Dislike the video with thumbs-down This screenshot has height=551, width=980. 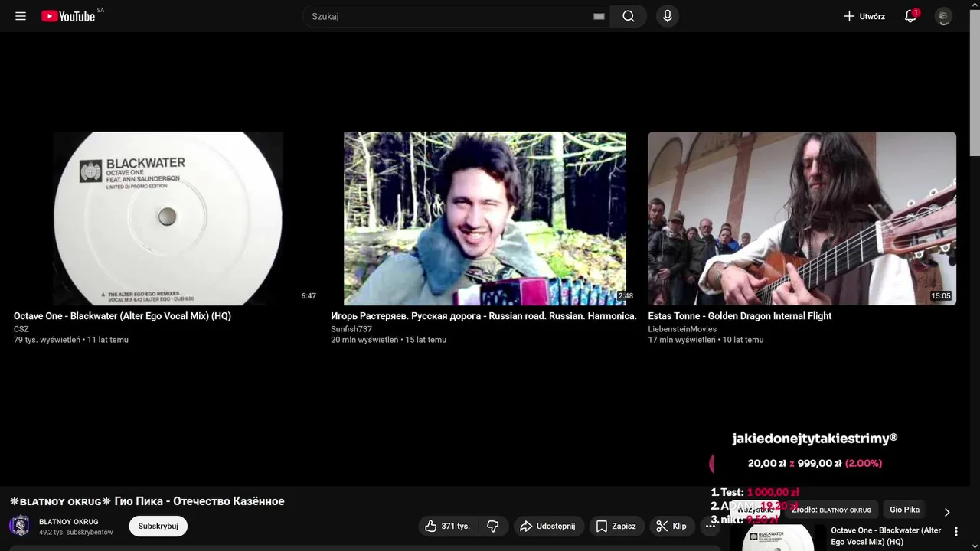click(493, 526)
